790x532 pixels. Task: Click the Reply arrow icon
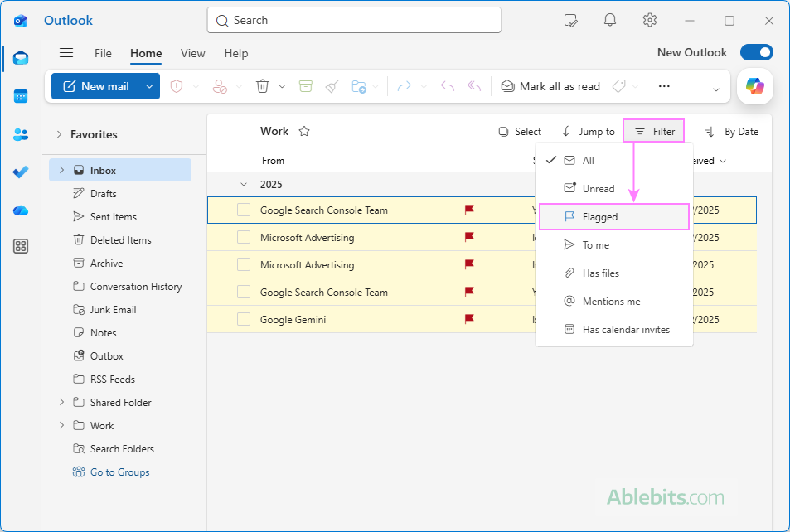[x=448, y=87]
